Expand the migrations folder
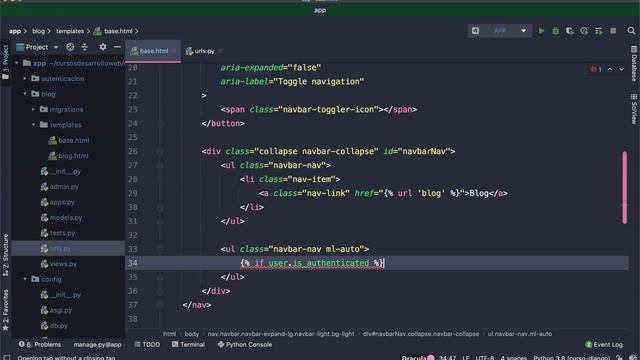The height and width of the screenshot is (360, 640). [33, 109]
